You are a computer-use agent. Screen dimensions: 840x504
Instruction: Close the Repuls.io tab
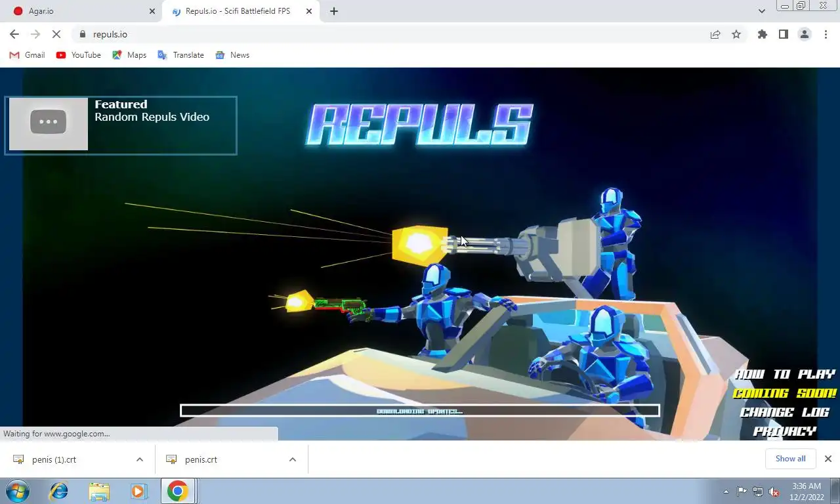click(x=308, y=11)
